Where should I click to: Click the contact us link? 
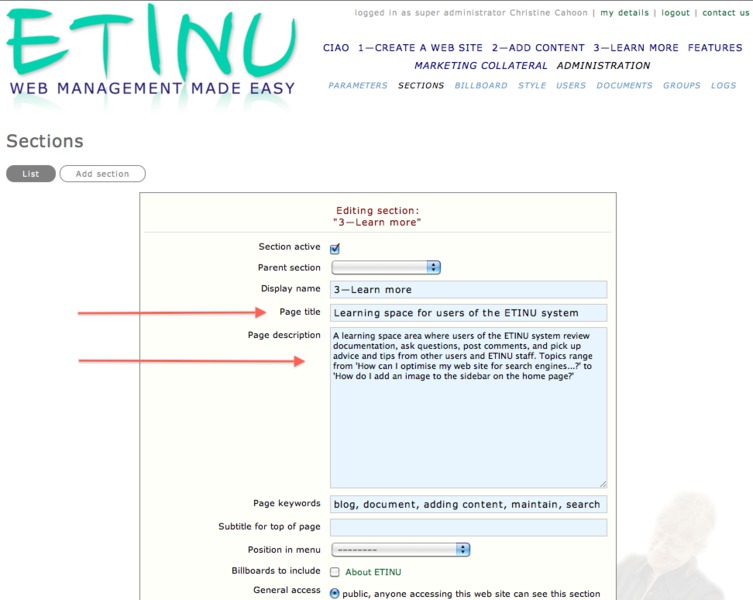(725, 13)
